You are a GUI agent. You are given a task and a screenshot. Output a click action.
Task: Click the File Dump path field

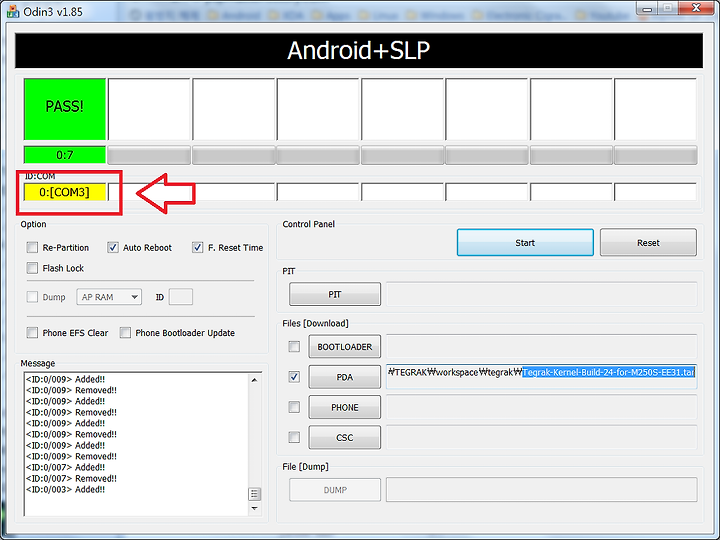[x=541, y=490]
